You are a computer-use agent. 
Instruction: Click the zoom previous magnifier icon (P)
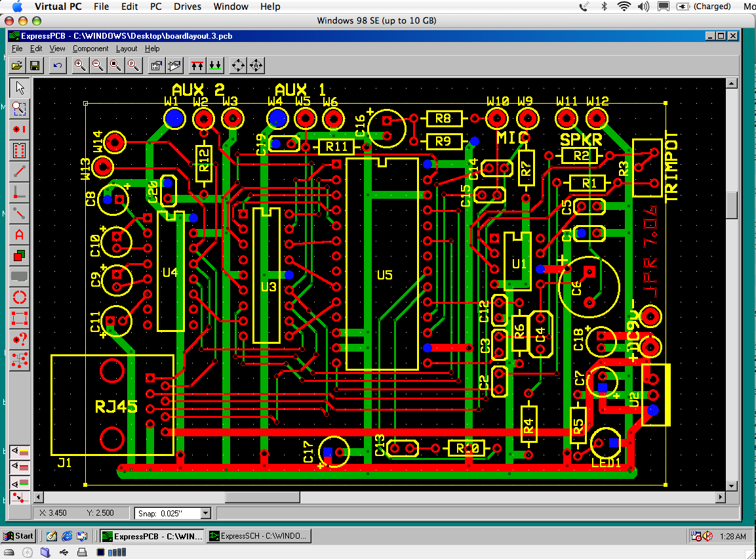[x=134, y=65]
